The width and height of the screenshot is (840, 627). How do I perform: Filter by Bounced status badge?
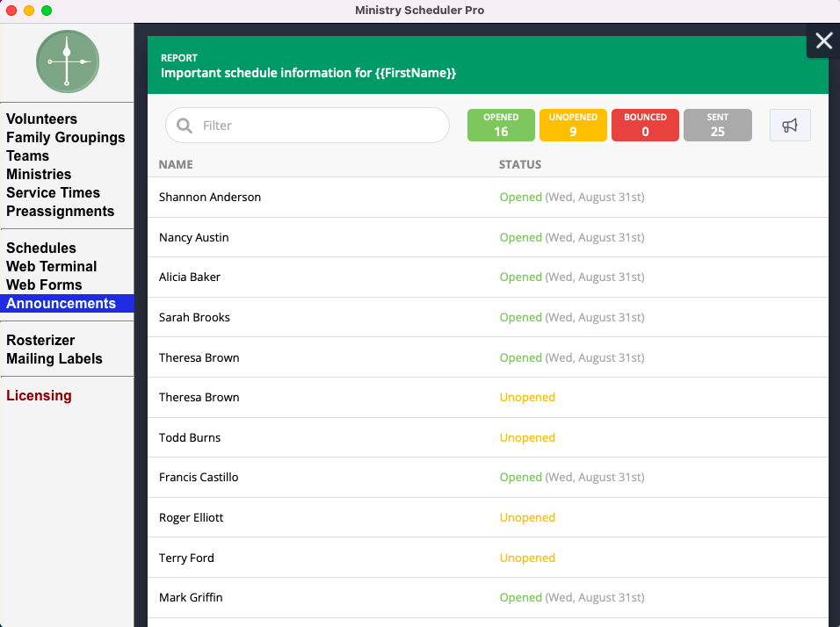pos(645,125)
